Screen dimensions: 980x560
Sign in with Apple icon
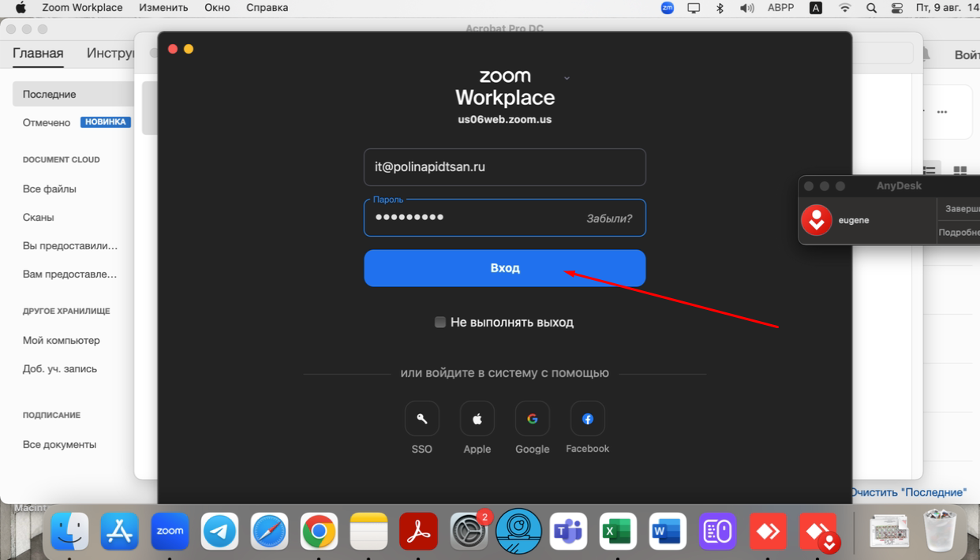pos(477,419)
